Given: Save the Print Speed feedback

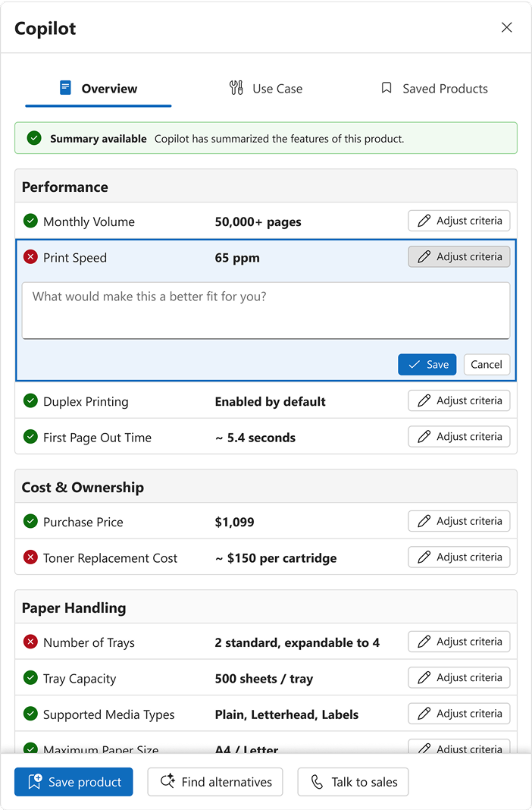Looking at the screenshot, I should 427,365.
